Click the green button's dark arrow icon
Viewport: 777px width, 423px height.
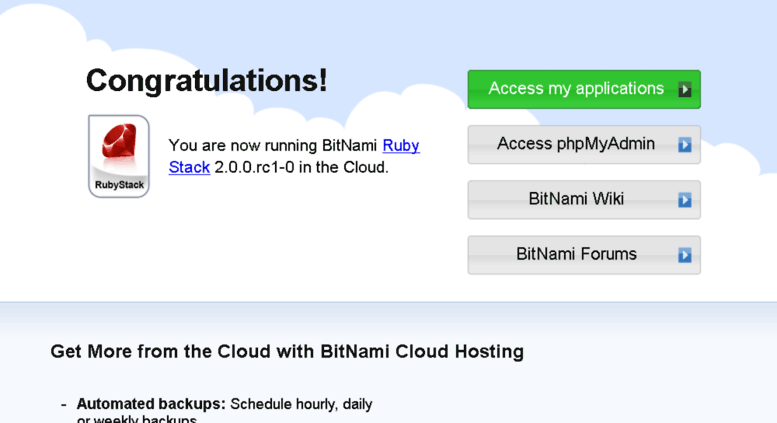coord(685,90)
